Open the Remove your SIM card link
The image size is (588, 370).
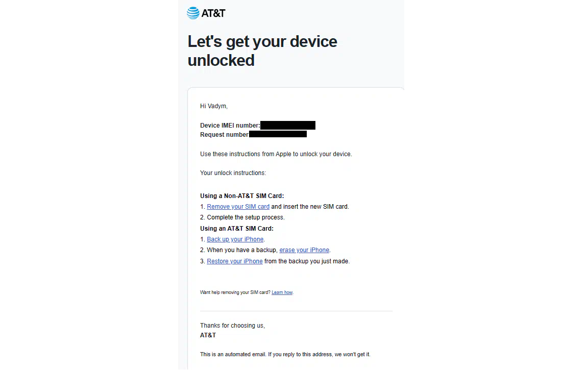click(x=238, y=207)
